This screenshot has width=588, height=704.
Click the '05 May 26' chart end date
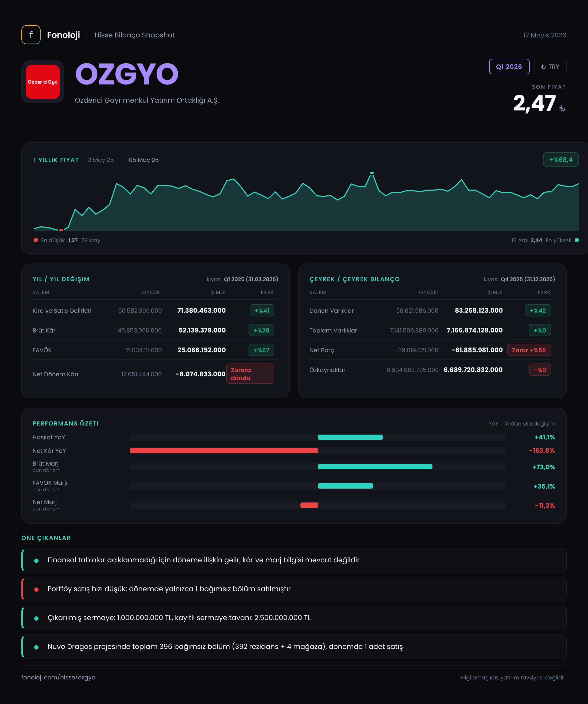coord(144,160)
